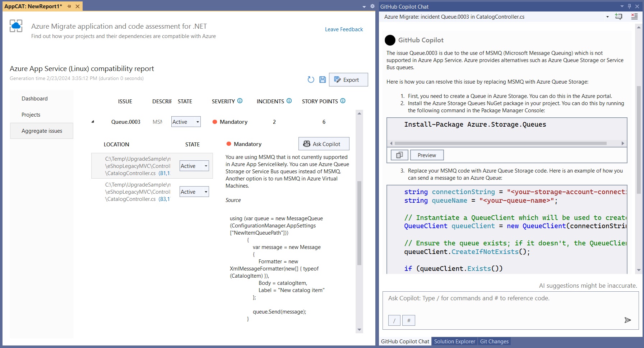The image size is (644, 348).
Task: Insert a slash command in the chat input
Action: (x=394, y=320)
